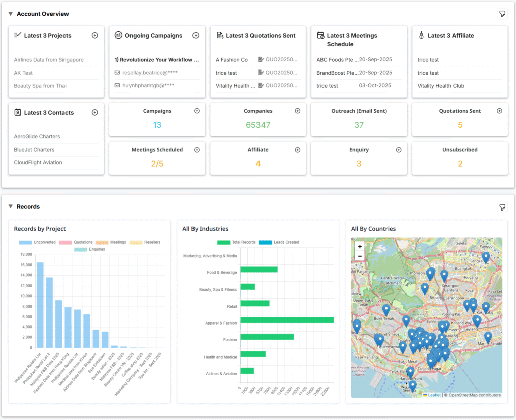
Task: Click the plus icon beside Latest 3 Projects
Action: coord(95,35)
